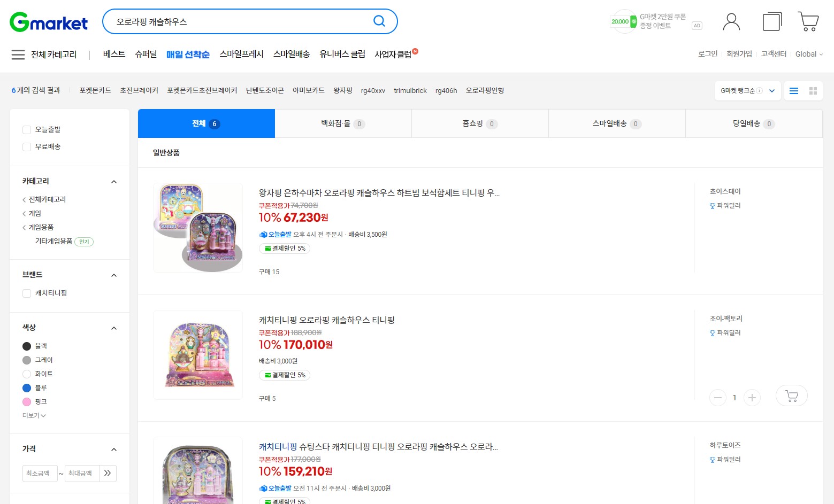Collapse the 색상 filter section
Image resolution: width=834 pixels, height=504 pixels.
tap(113, 328)
